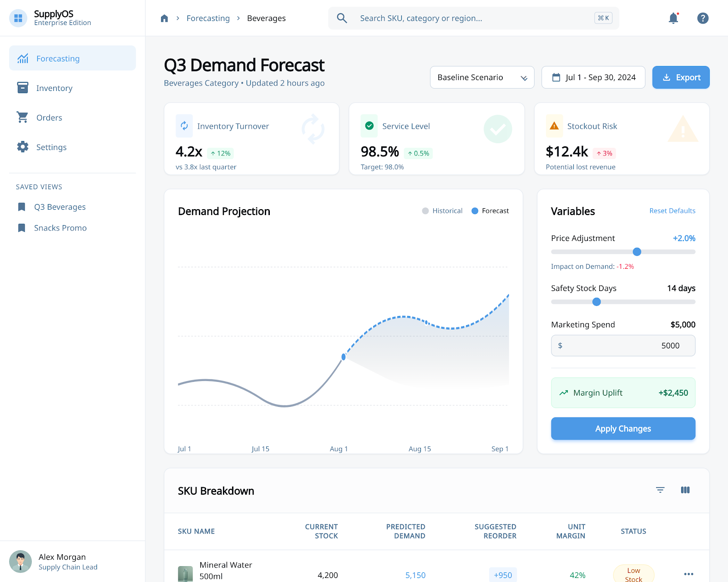Viewport: 728px width, 582px height.
Task: Open the SupplyOS app logo menu
Action: pyautogui.click(x=18, y=18)
